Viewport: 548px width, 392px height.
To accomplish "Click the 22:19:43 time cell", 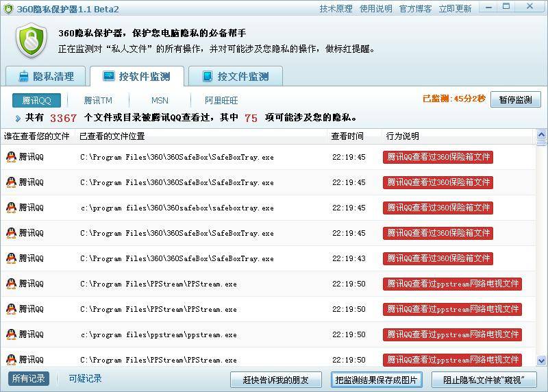I will [349, 258].
